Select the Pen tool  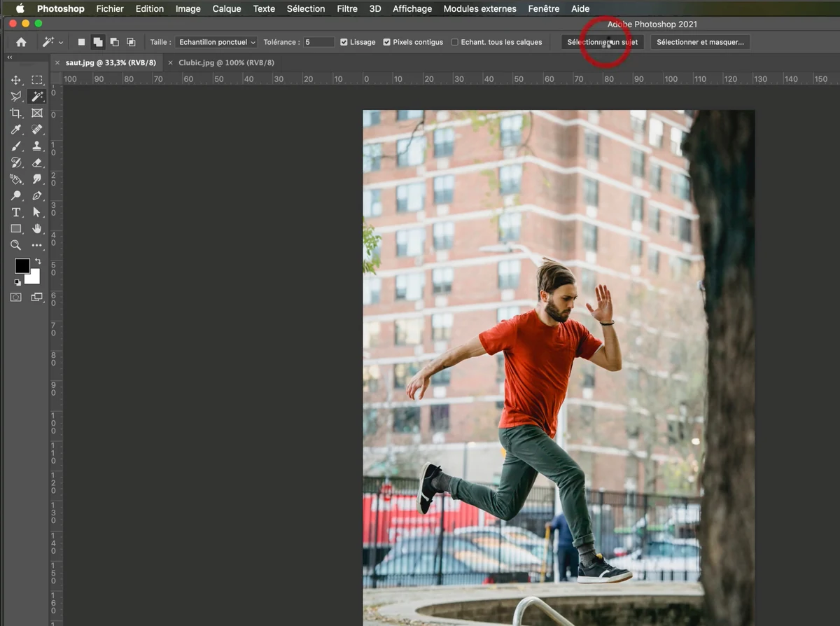[x=37, y=195]
